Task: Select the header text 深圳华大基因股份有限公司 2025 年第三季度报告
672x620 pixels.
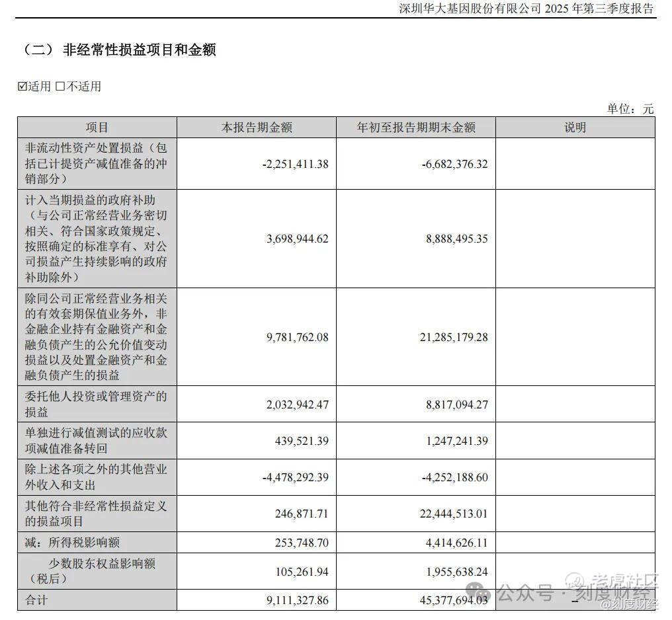Action: [526, 8]
